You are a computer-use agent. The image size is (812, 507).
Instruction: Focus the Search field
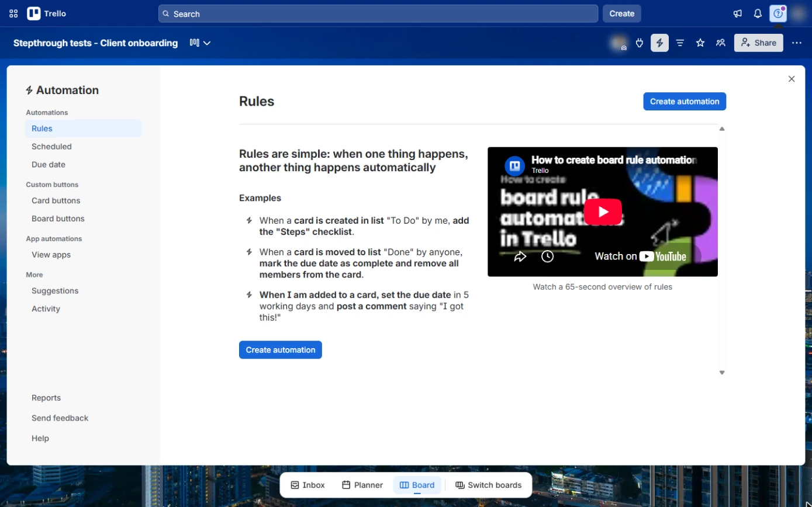pos(378,13)
